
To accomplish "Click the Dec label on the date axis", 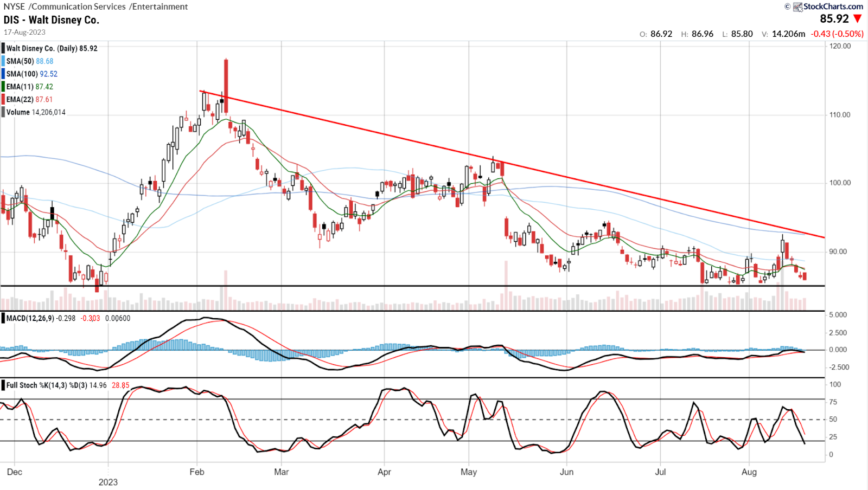I will [x=15, y=472].
